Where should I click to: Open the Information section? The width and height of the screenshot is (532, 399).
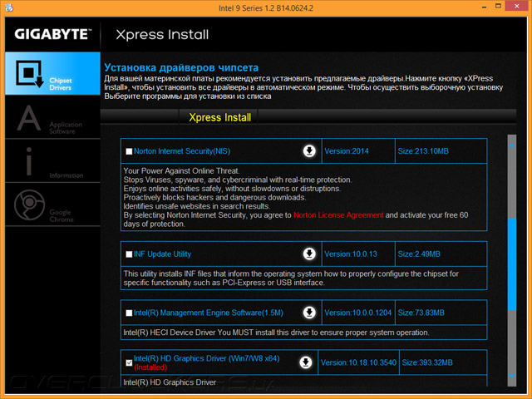pos(52,161)
